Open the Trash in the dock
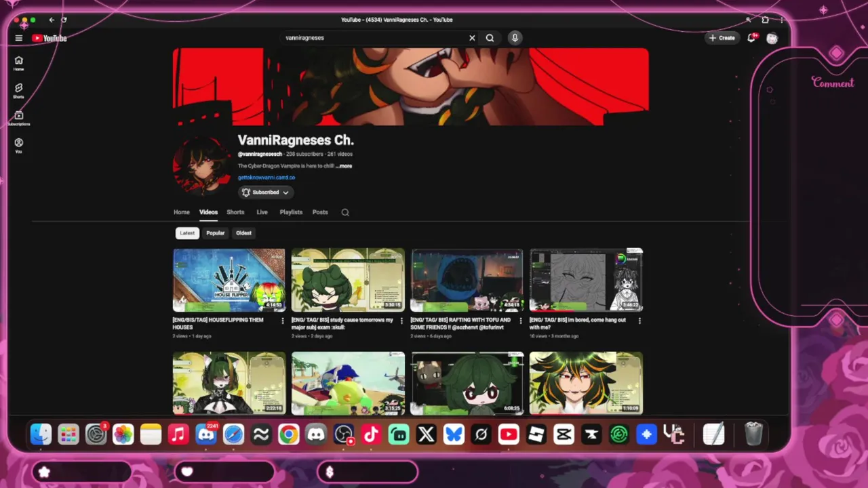Viewport: 868px width, 488px height. click(753, 434)
